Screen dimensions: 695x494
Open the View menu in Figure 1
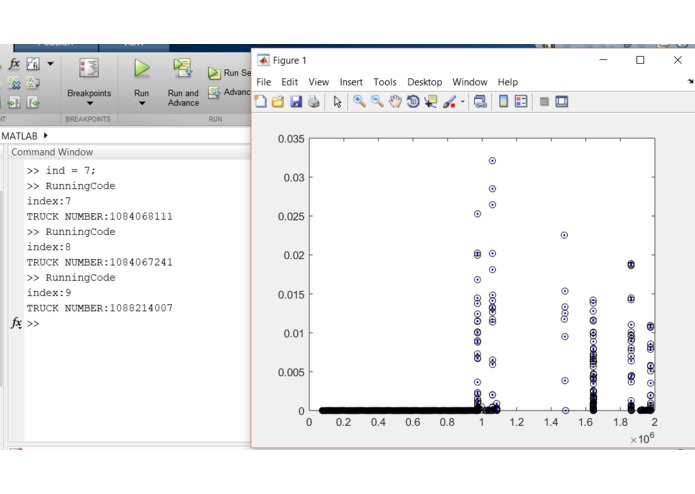click(319, 82)
